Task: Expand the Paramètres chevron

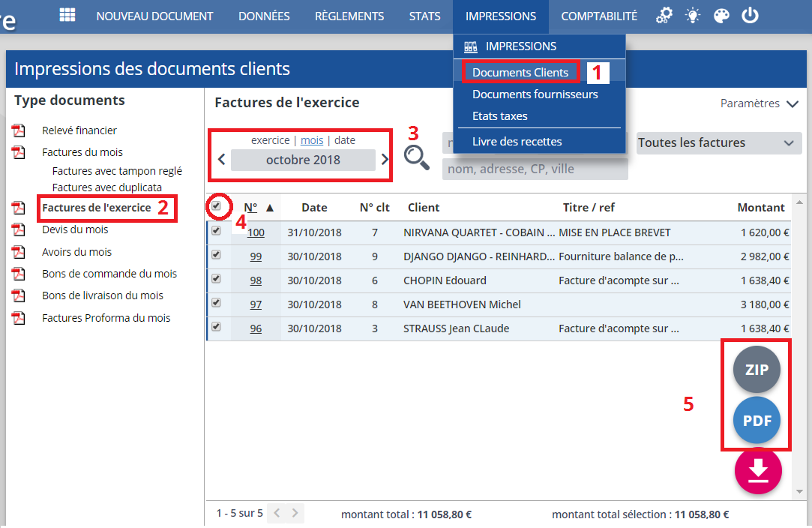Action: coord(793,104)
